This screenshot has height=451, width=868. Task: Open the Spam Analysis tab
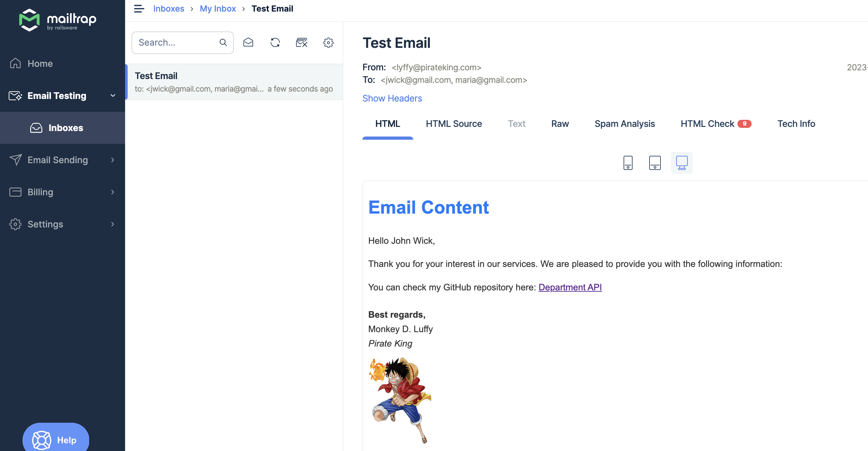[x=625, y=124]
